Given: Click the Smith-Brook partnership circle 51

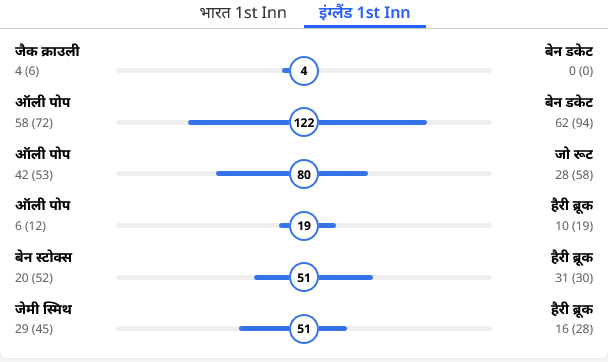Looking at the screenshot, I should click(304, 329).
